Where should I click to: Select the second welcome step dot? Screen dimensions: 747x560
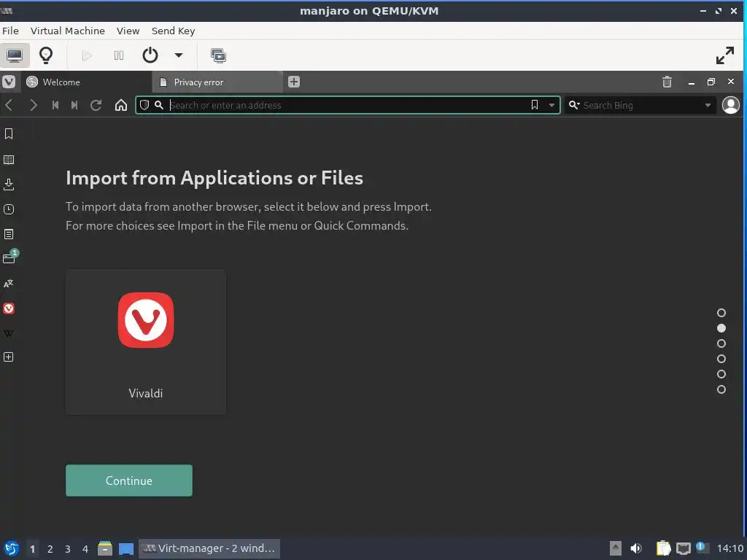pyautogui.click(x=721, y=328)
